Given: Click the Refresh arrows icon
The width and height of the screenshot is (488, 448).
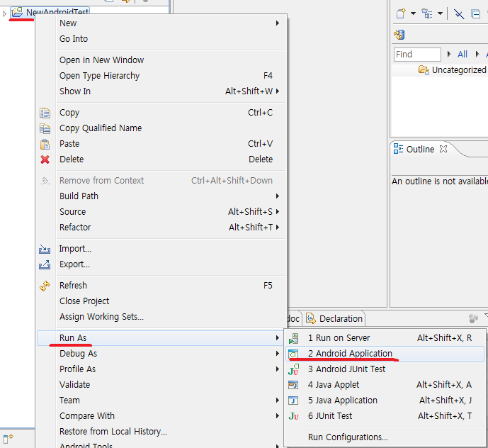Looking at the screenshot, I should [45, 286].
